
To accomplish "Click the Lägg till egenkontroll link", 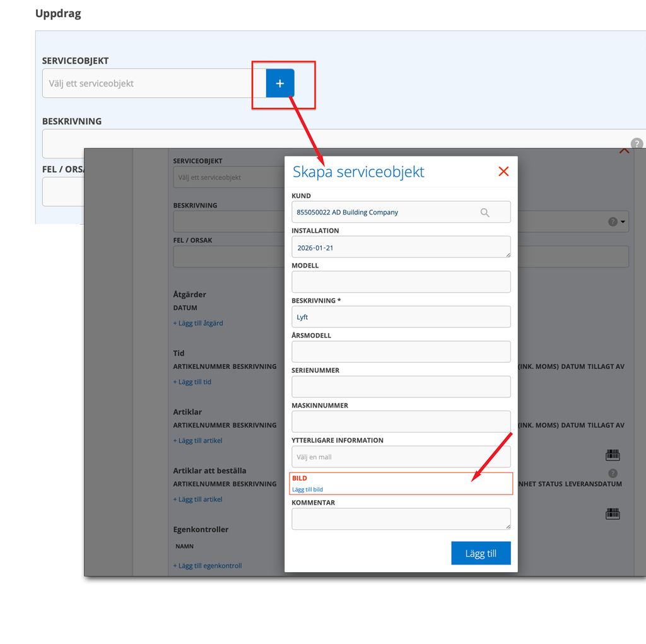I will pos(208,566).
